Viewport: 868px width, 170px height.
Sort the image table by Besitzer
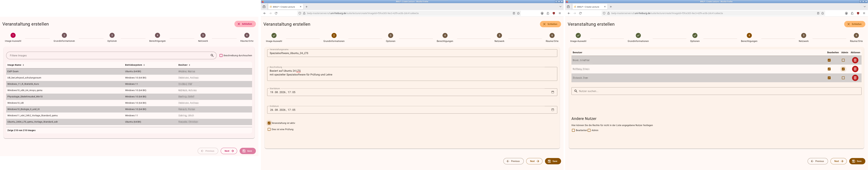tap(184, 65)
